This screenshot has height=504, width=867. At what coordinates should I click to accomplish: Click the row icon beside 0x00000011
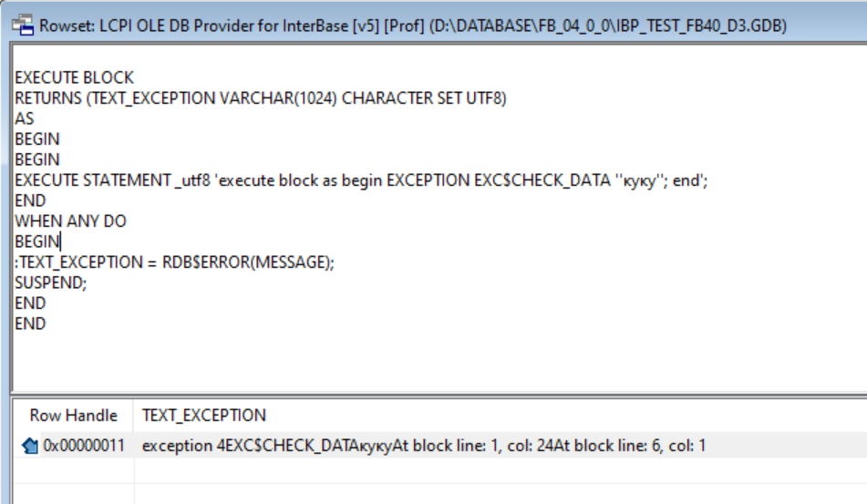(x=29, y=446)
